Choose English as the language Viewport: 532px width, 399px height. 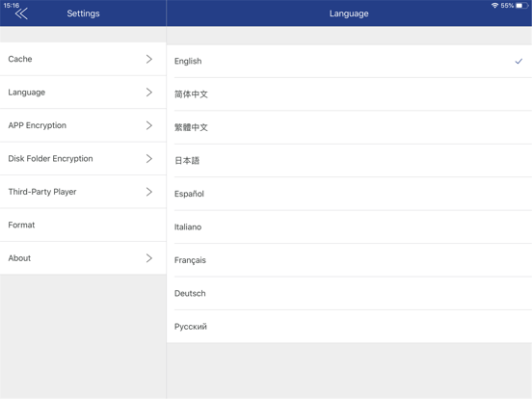(349, 61)
